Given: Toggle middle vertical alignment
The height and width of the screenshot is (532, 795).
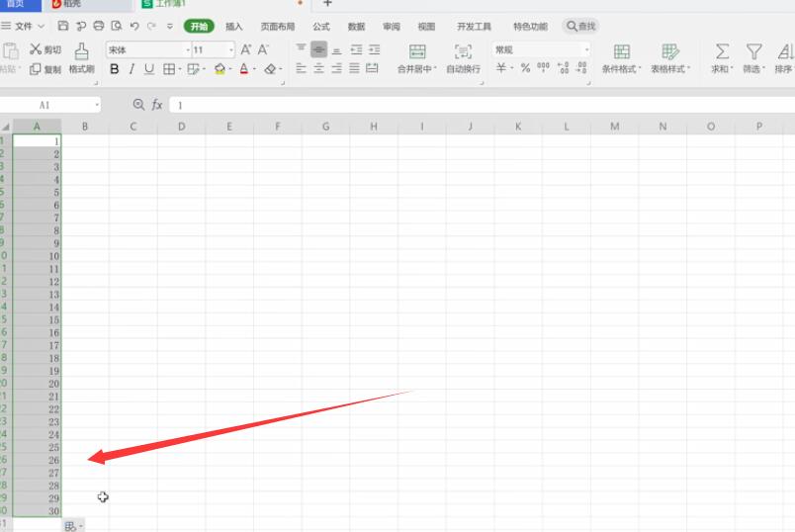Looking at the screenshot, I should tap(319, 49).
